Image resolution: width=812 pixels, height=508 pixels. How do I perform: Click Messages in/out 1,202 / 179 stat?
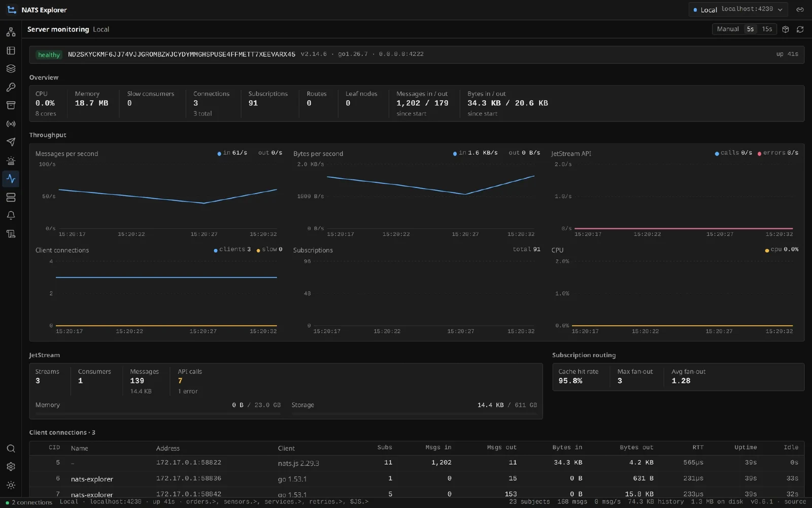pos(422,103)
